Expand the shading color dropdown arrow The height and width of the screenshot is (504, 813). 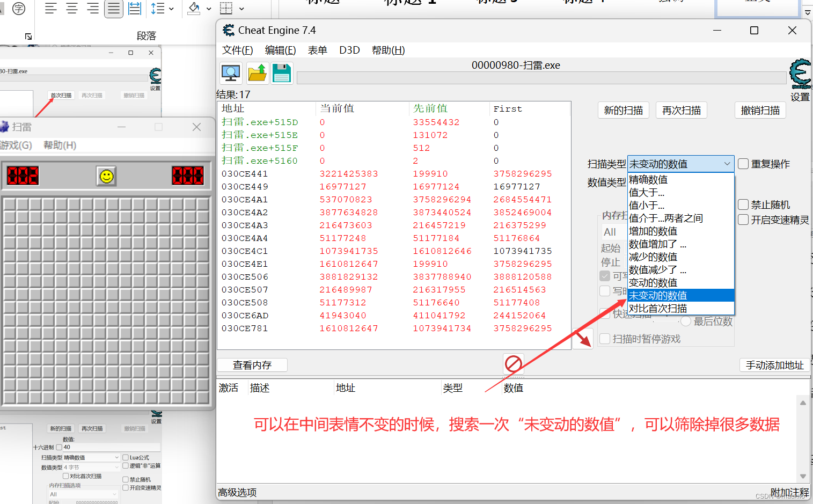(x=209, y=9)
